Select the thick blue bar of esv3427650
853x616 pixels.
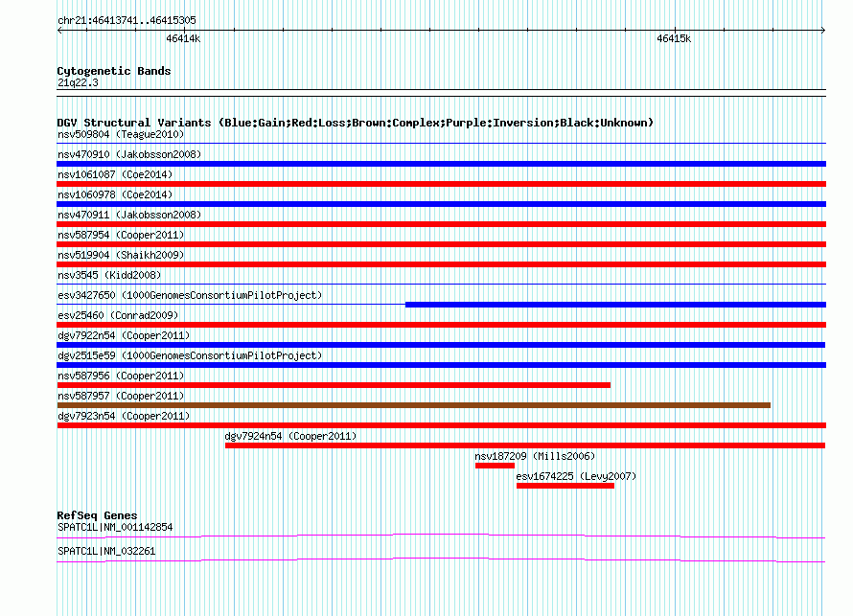point(616,305)
